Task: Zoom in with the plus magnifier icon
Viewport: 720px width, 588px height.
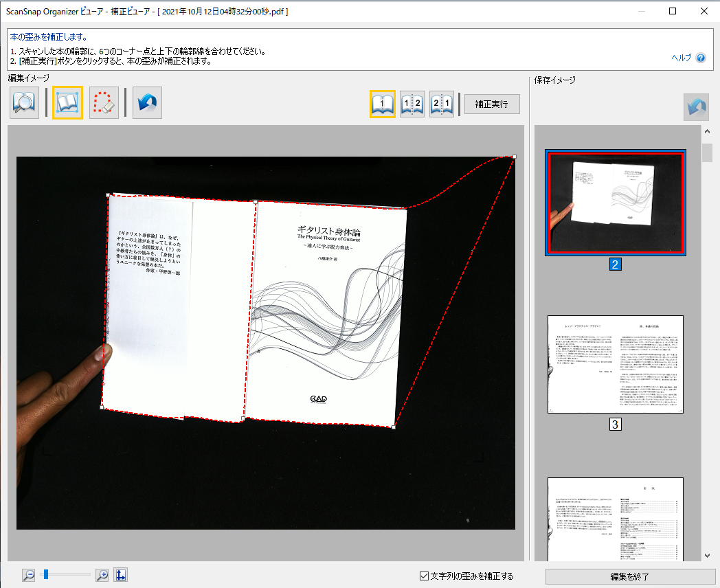Action: (102, 575)
